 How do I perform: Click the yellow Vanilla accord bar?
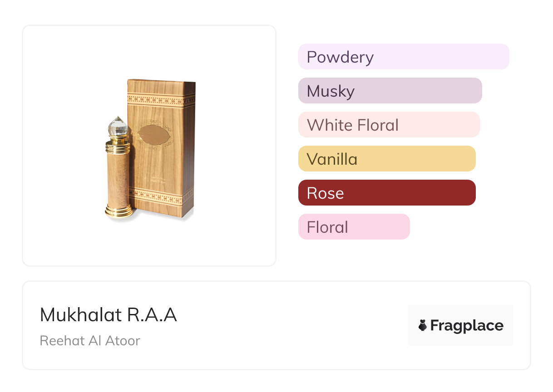[386, 159]
